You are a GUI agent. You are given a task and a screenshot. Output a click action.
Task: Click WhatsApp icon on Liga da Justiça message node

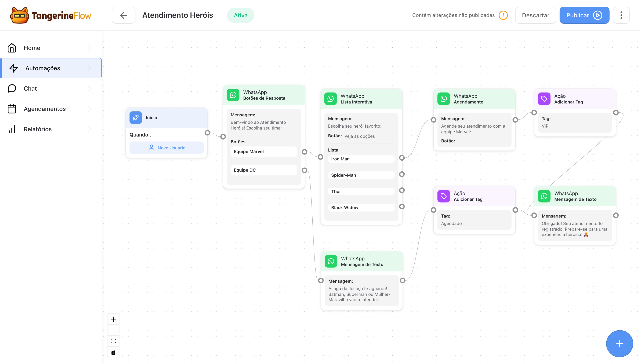331,261
